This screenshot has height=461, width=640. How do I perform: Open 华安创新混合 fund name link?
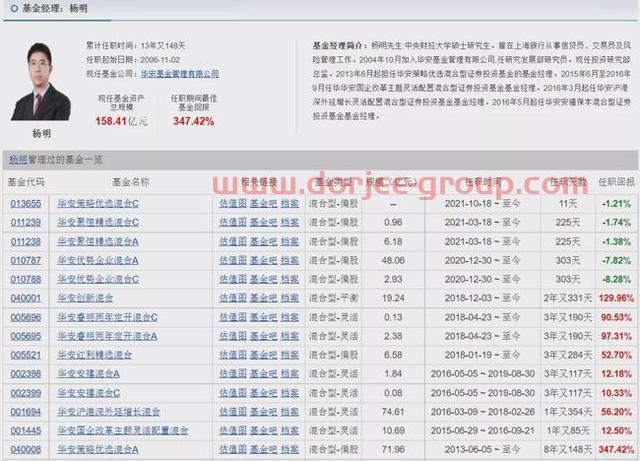point(85,298)
